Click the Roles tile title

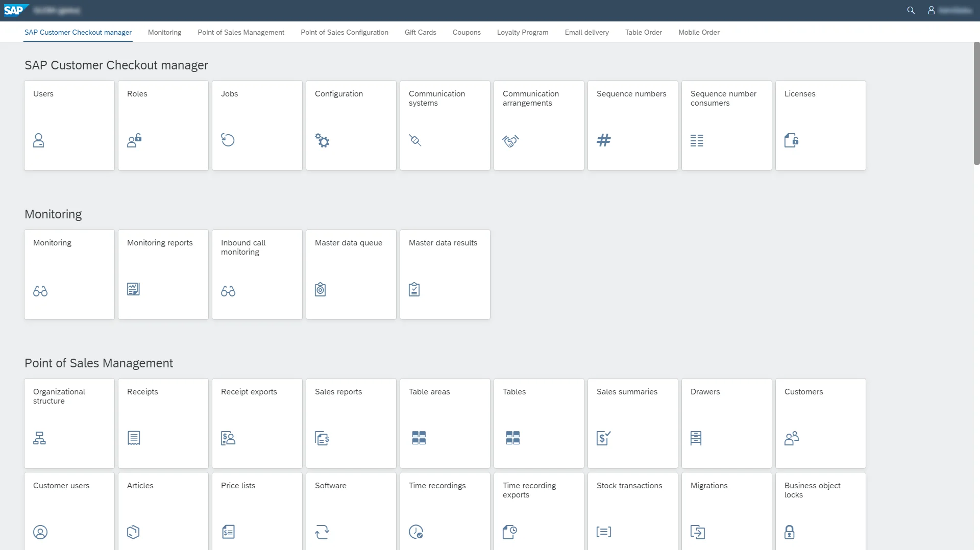[137, 94]
